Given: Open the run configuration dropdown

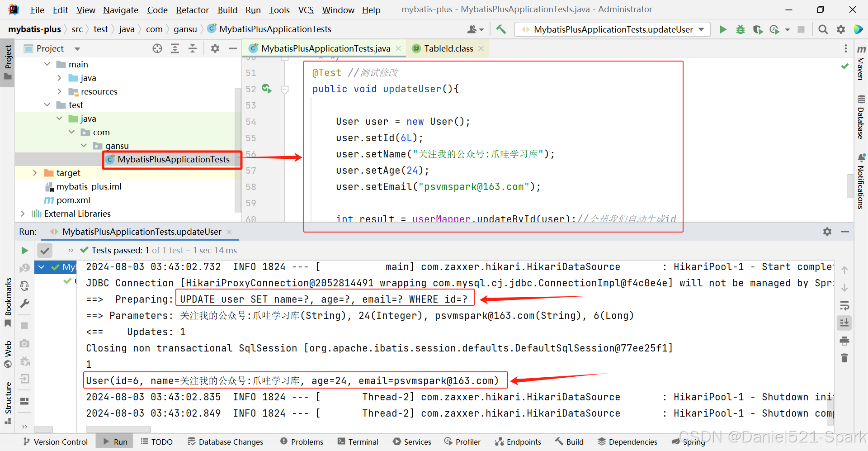Looking at the screenshot, I should point(612,29).
